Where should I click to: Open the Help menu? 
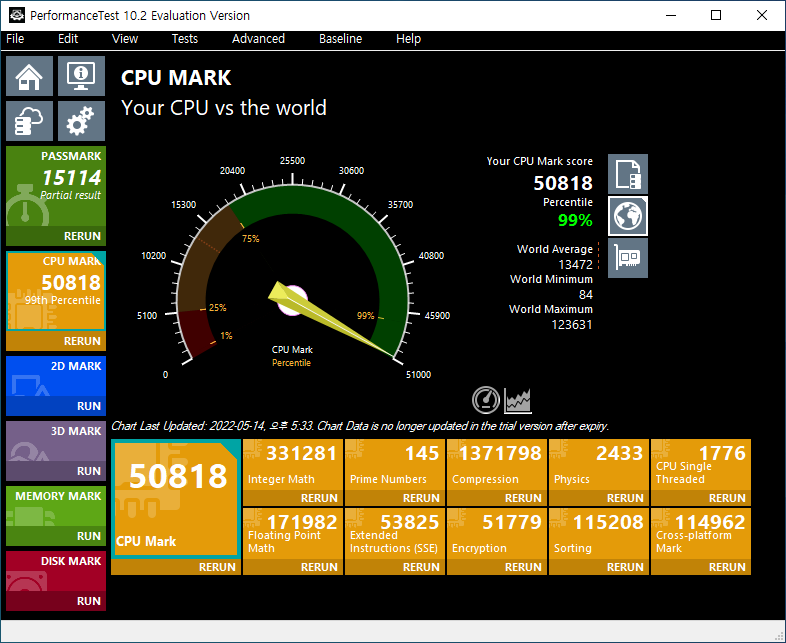pyautogui.click(x=408, y=39)
